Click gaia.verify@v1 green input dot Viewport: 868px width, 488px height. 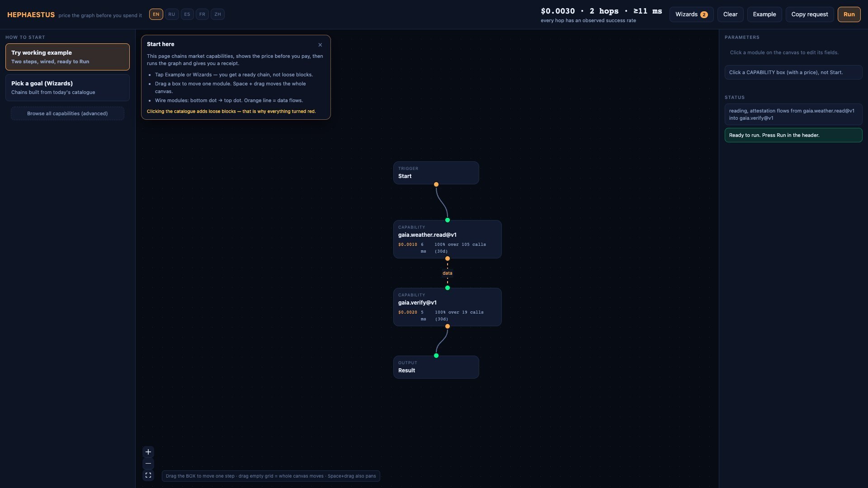(448, 288)
